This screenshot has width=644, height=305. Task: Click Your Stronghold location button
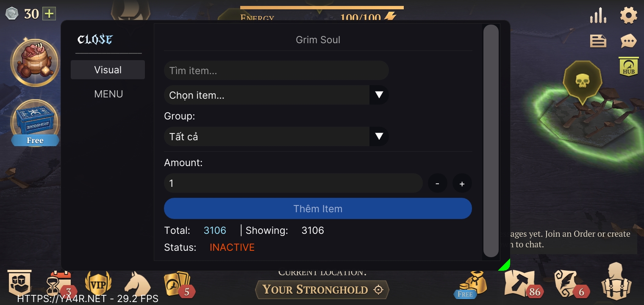click(x=322, y=290)
